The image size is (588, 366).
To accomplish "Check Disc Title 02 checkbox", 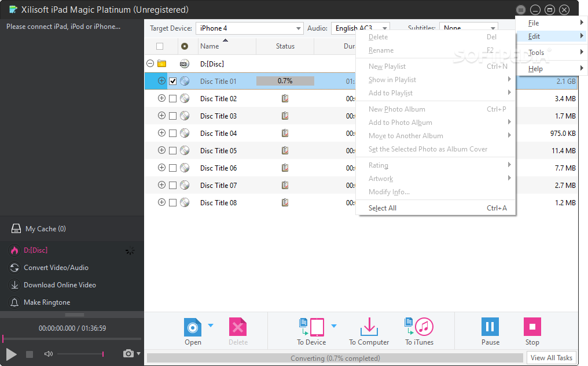I will click(x=172, y=98).
